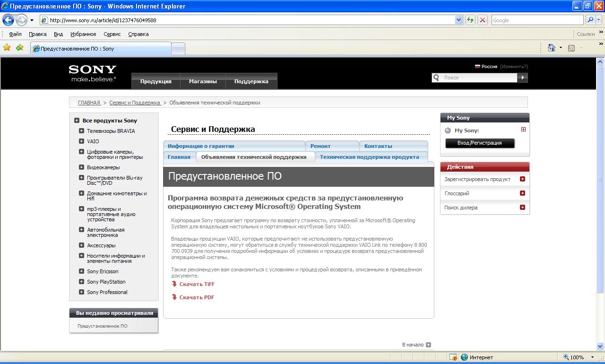
Task: Open the Продукция navigation tab
Action: tap(156, 81)
